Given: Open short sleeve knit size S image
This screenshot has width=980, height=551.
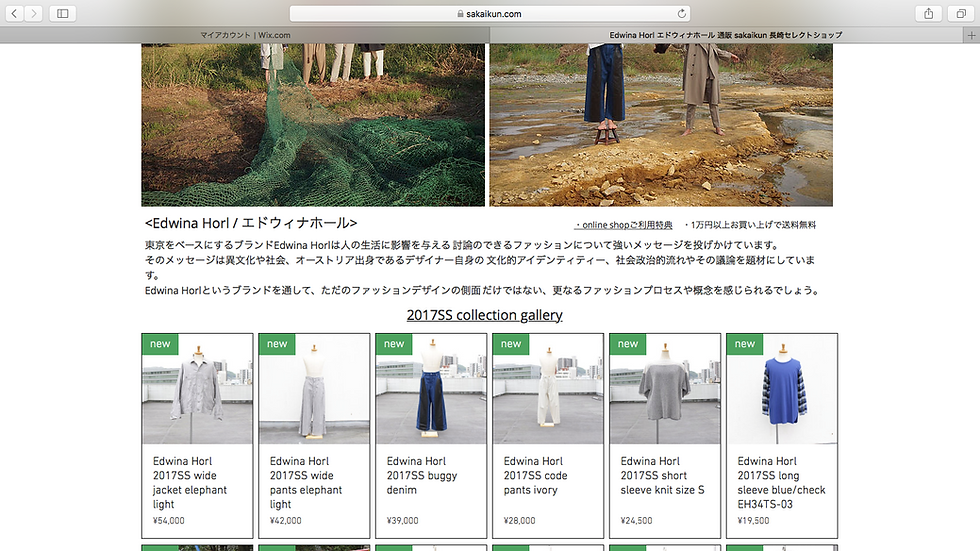Looking at the screenshot, I should pos(665,389).
